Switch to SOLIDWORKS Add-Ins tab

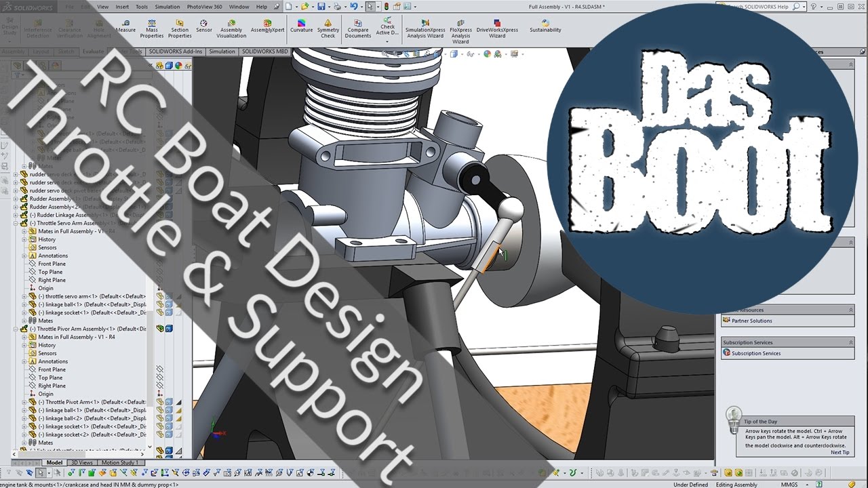tap(176, 52)
